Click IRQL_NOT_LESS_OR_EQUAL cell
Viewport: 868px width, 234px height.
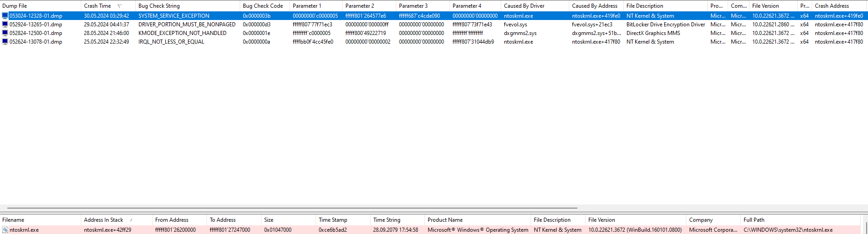point(171,41)
